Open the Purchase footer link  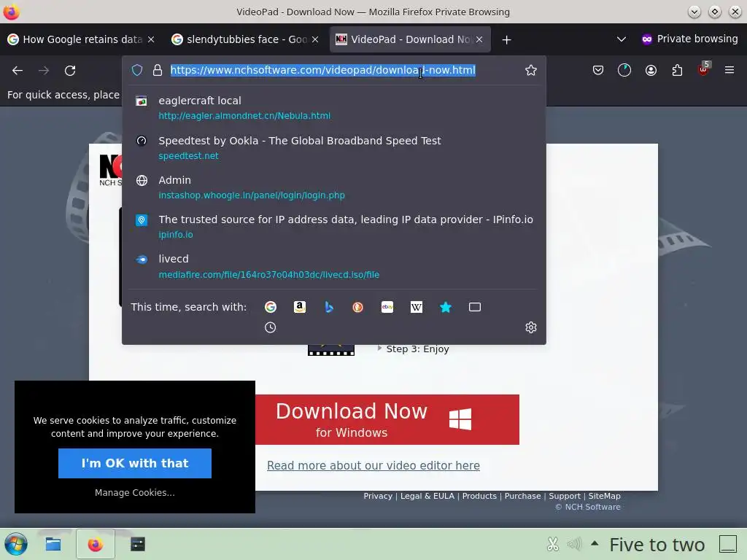(522, 496)
